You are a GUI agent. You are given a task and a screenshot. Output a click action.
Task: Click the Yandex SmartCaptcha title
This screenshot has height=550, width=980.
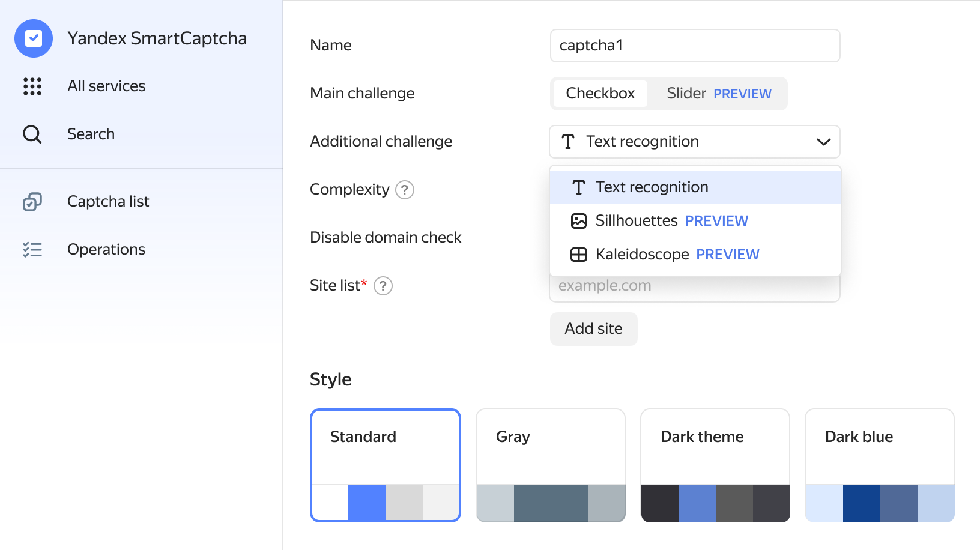pos(157,38)
